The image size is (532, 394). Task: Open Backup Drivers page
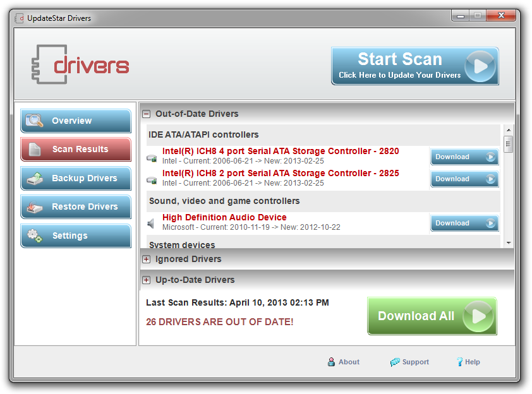click(x=76, y=178)
